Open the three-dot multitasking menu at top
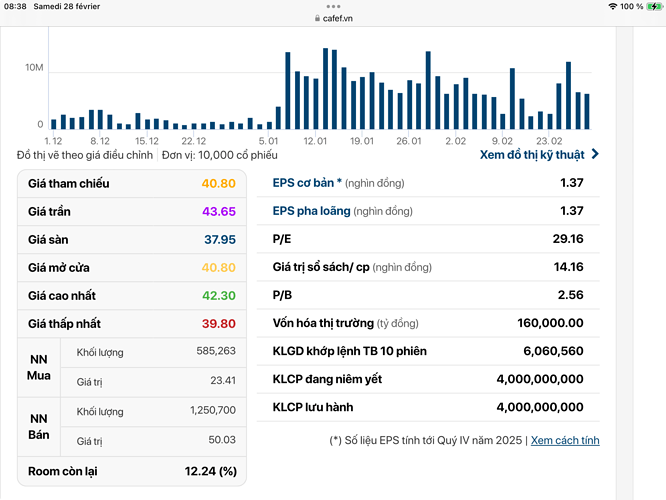Screen dimensions: 666x500 pyautogui.click(x=333, y=5)
